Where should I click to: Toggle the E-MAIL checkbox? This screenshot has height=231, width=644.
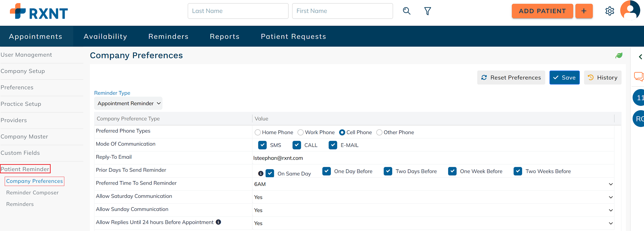[333, 145]
